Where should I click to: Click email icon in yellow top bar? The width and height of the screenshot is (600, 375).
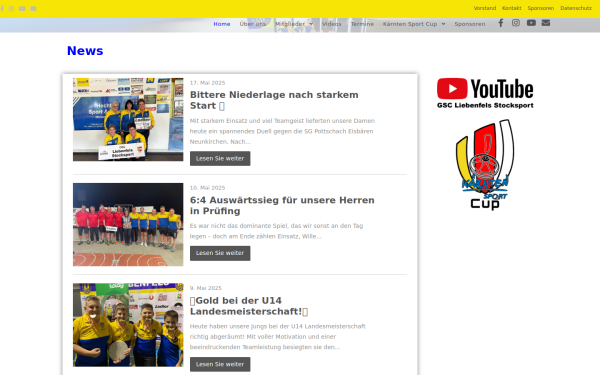(x=33, y=9)
